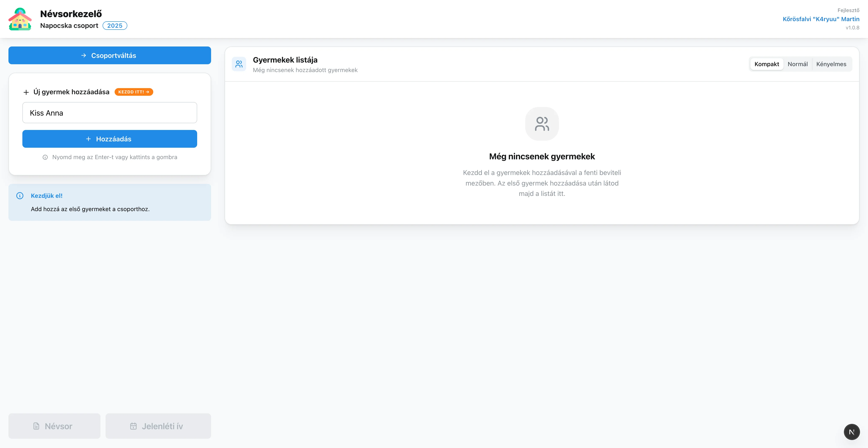Click the 2025 year badge
This screenshot has width=868, height=448.
point(115,26)
